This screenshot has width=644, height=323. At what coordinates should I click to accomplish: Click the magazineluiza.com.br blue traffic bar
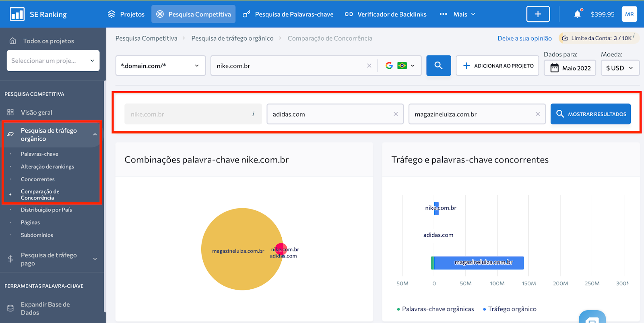click(479, 263)
